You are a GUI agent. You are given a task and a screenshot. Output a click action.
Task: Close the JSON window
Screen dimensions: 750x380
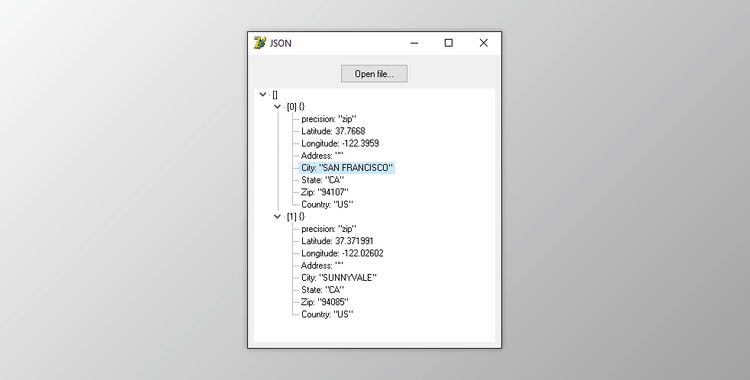pos(484,43)
